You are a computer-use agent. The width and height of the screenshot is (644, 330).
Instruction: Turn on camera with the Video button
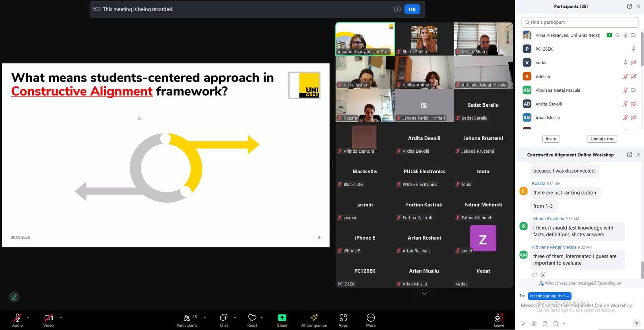point(48,320)
